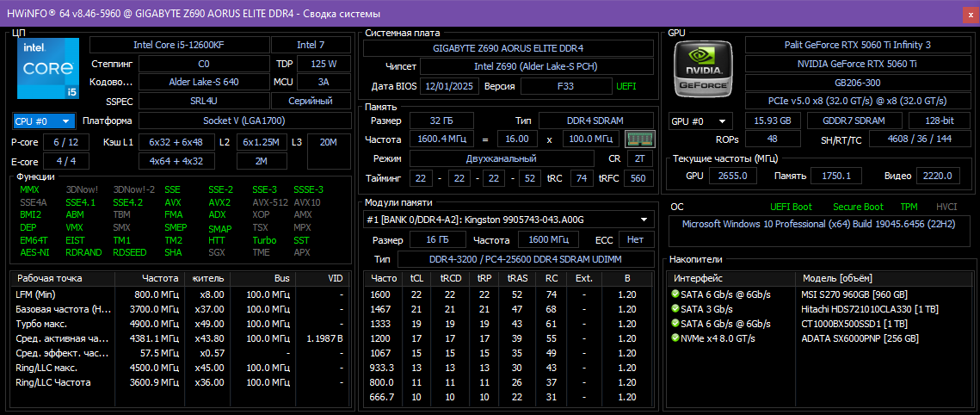Click the module type DDR4-3200 field
Screen dimensions: 980x415
525,259
